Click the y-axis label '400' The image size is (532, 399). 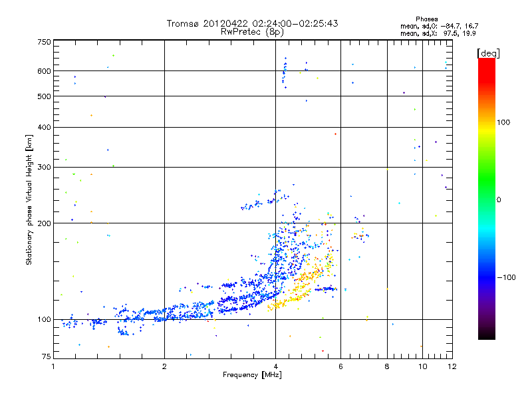44,127
